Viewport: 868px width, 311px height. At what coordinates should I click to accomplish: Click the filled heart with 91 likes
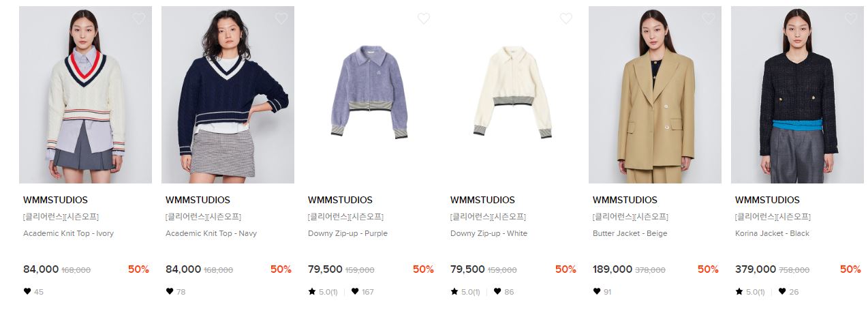[x=597, y=291]
